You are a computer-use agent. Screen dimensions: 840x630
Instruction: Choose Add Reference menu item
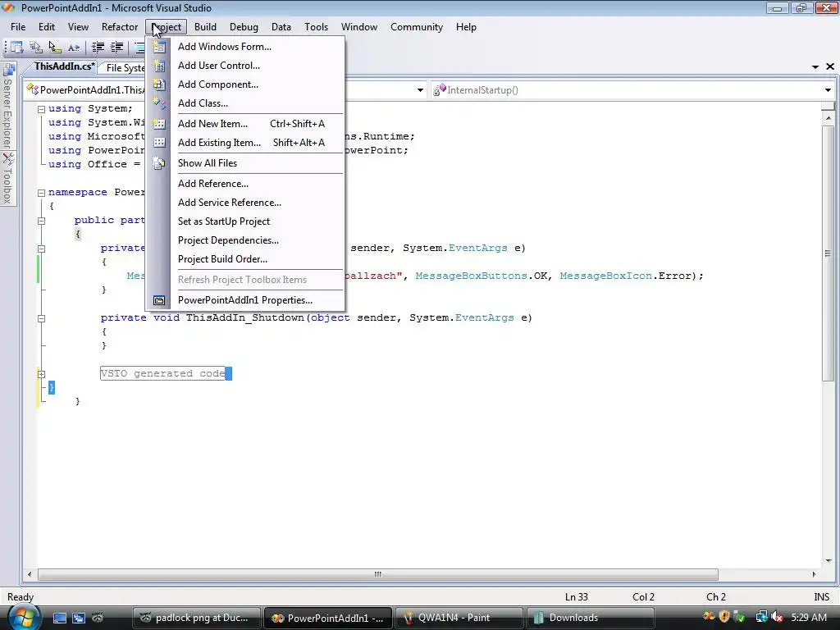point(244,184)
